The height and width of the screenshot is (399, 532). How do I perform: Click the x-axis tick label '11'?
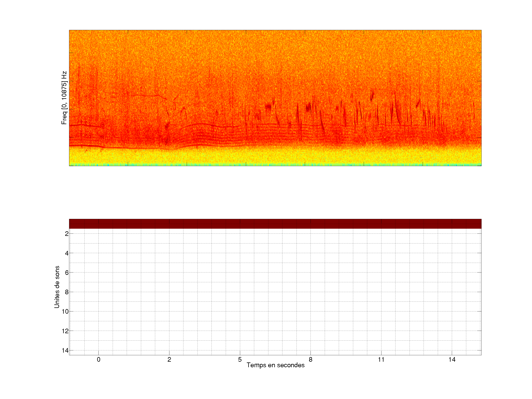click(x=381, y=359)
